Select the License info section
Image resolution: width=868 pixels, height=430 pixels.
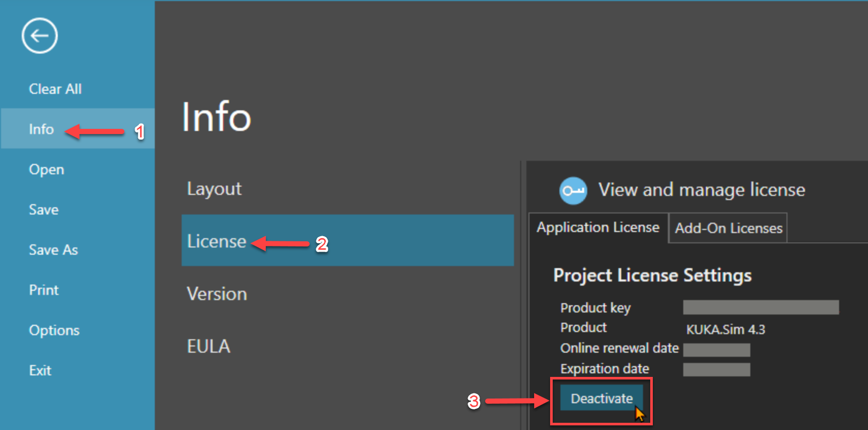217,241
